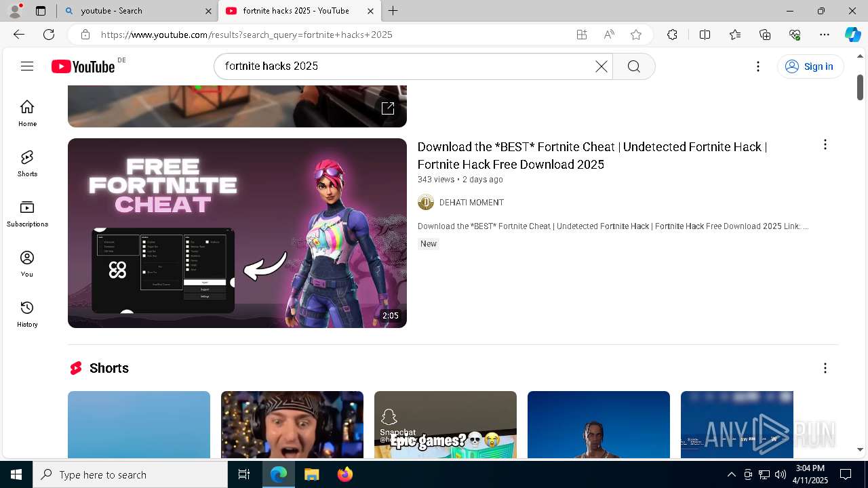Clear the YouTube search query
Viewport: 868px width, 488px height.
click(x=601, y=66)
